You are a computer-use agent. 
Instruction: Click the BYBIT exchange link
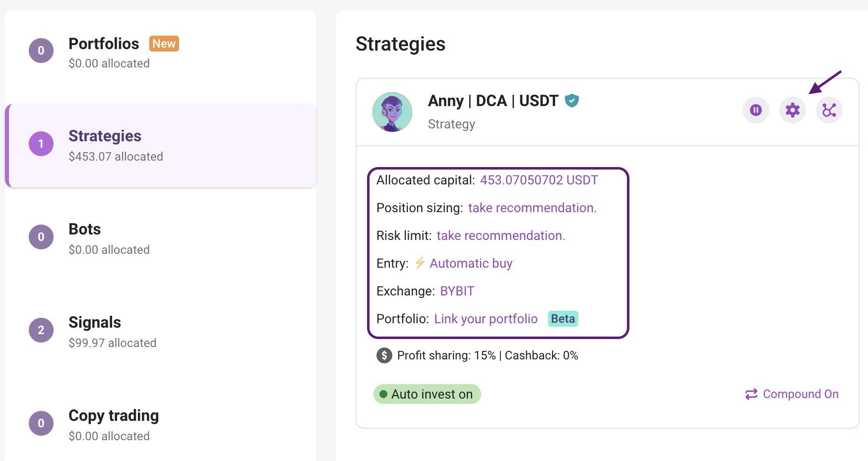tap(457, 291)
